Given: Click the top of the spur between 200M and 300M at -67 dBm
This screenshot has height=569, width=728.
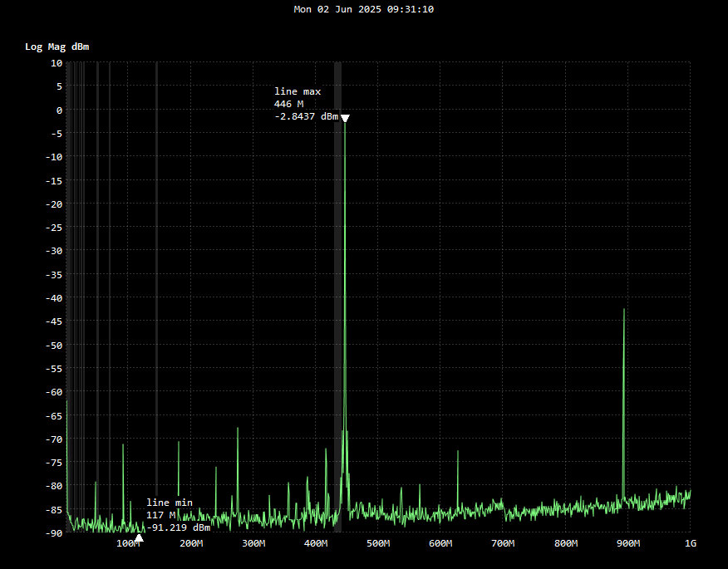Looking at the screenshot, I should (238, 429).
